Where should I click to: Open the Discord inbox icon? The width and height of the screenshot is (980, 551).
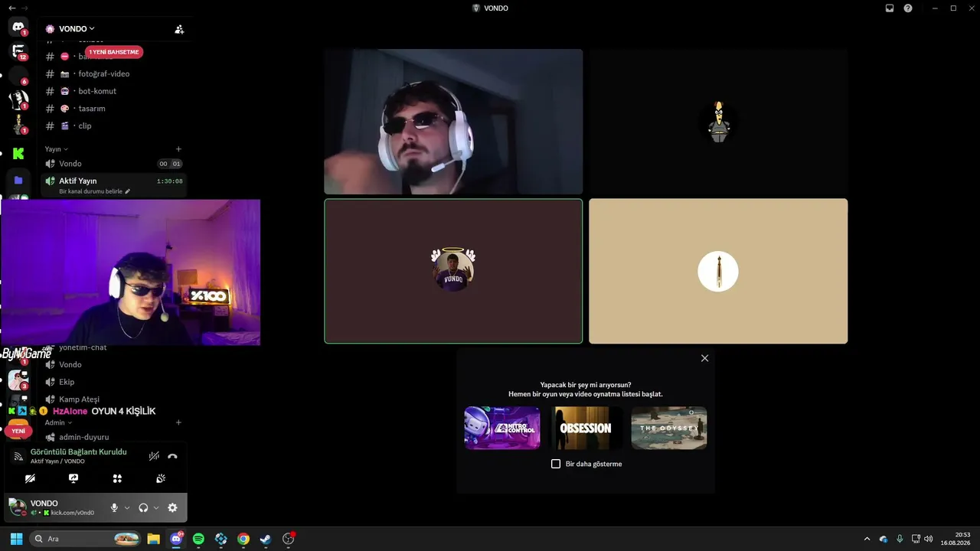(x=890, y=8)
